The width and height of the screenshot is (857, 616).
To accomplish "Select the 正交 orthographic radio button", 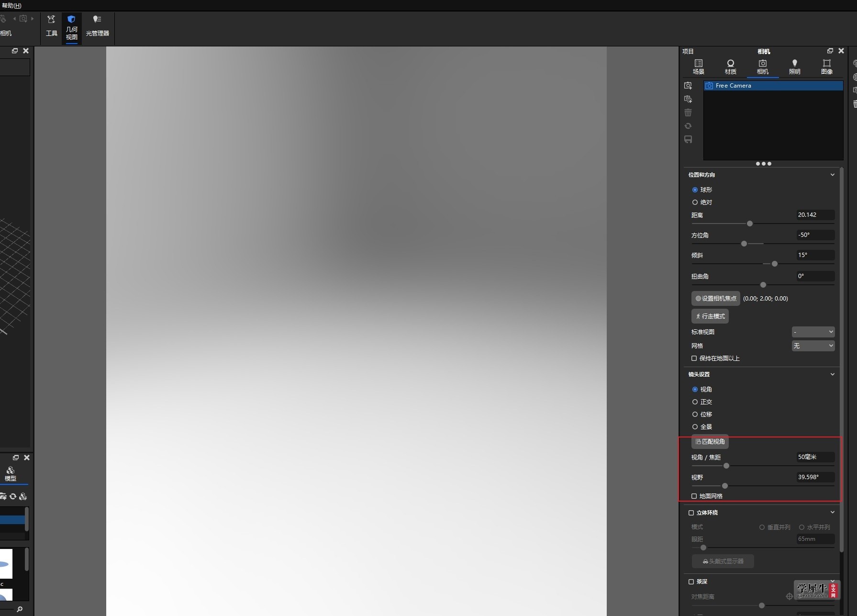I will (695, 402).
